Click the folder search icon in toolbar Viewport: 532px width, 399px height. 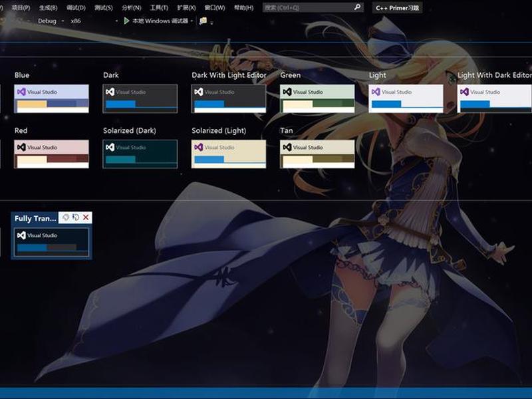pyautogui.click(x=203, y=21)
